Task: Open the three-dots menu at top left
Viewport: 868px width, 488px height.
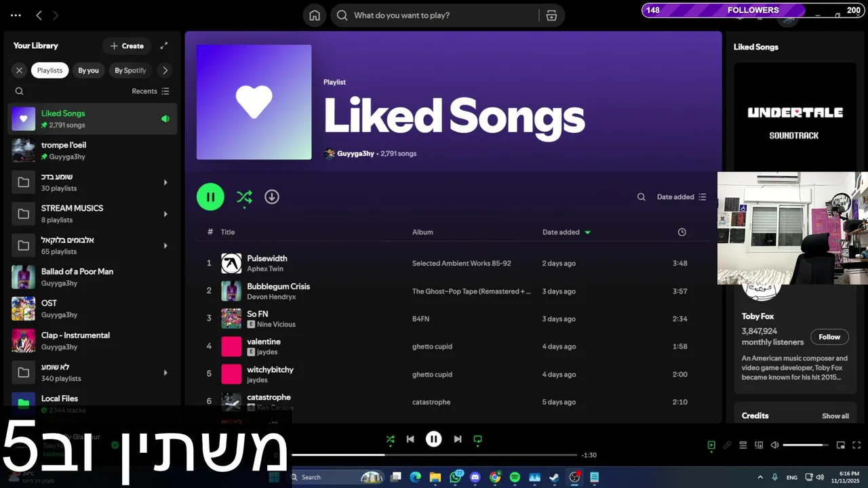Action: 16,15
